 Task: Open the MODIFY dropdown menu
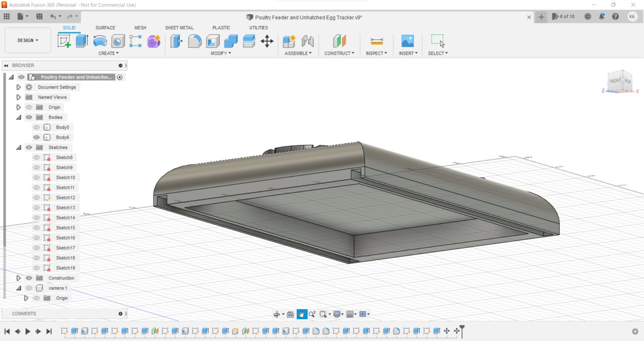coord(221,53)
